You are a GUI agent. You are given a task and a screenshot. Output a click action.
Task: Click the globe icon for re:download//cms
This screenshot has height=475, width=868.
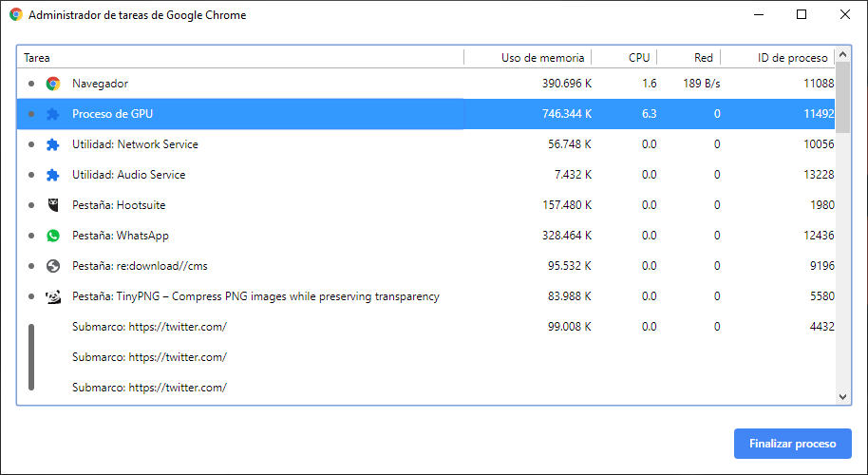(53, 266)
